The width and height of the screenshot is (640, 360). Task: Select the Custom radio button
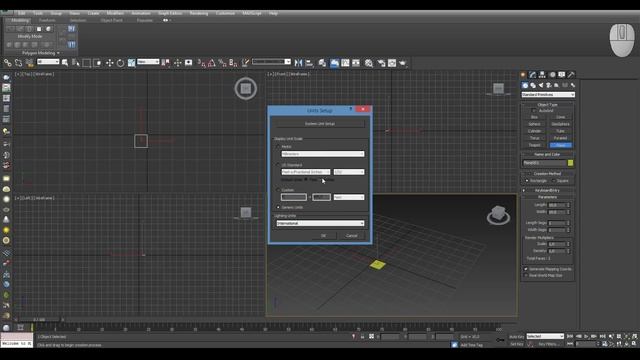[x=278, y=190]
